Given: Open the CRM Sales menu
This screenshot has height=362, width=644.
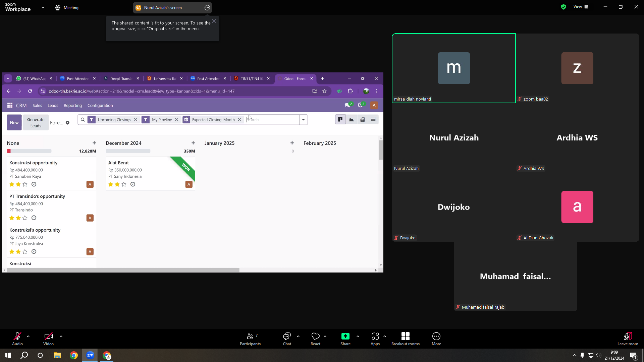Looking at the screenshot, I should pos(37,106).
